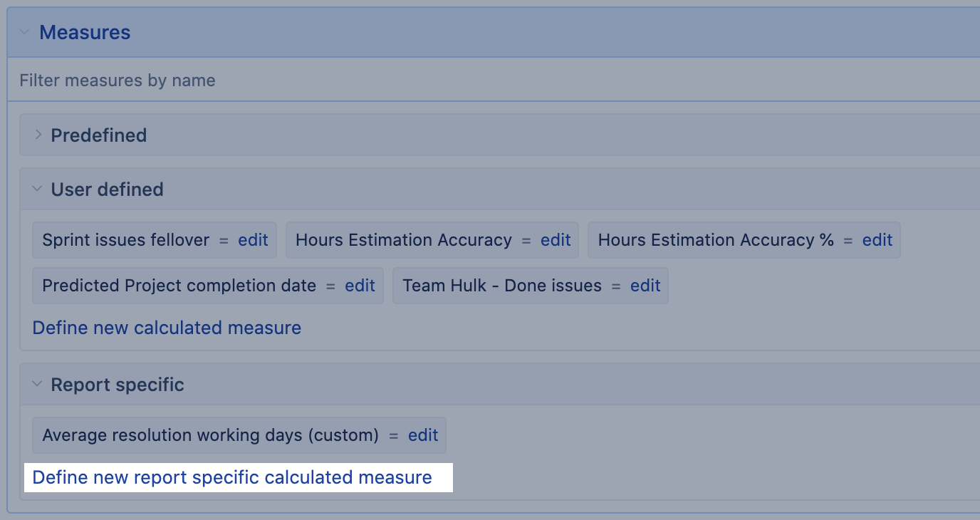Viewport: 980px width, 520px height.
Task: Click the Define new calculated measure link
Action: click(x=167, y=328)
